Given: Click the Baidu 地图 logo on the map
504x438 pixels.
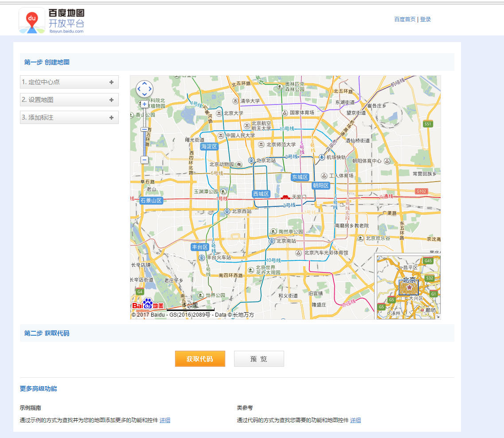Looking at the screenshot, I should (148, 304).
